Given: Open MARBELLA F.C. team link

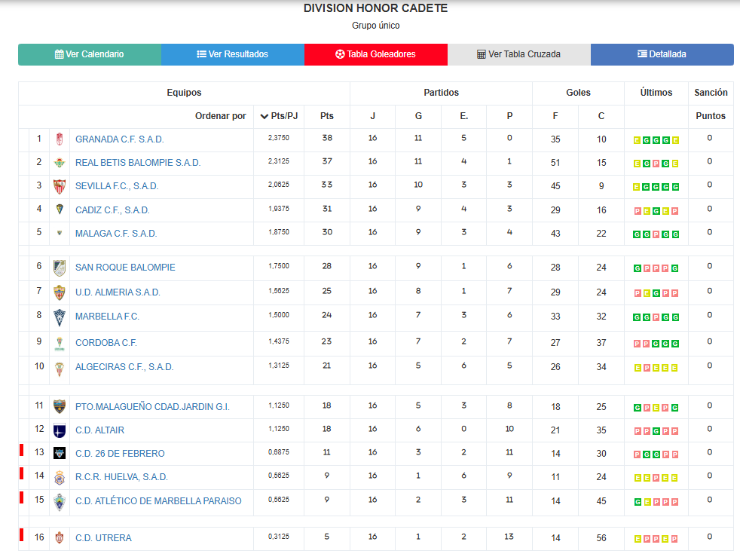Looking at the screenshot, I should tap(107, 317).
